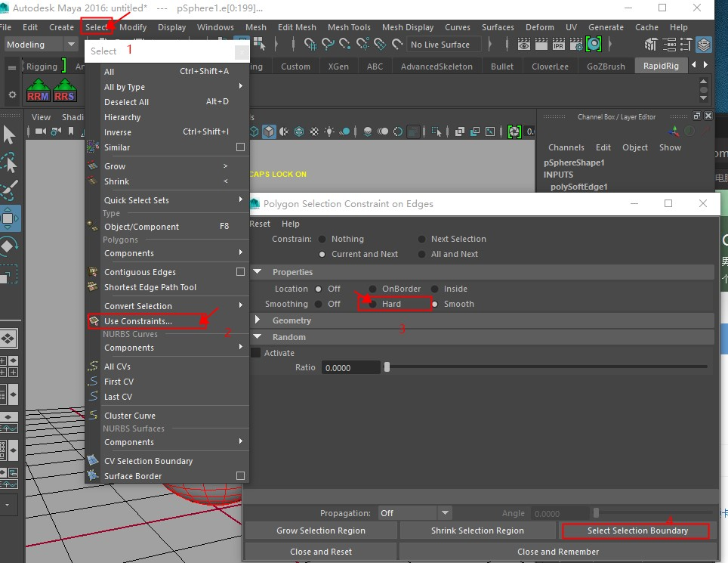Expand Convert Selection submenu

(240, 305)
